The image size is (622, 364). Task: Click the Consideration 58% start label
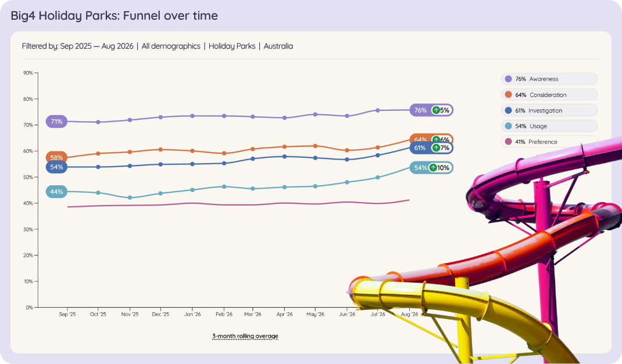tap(56, 158)
